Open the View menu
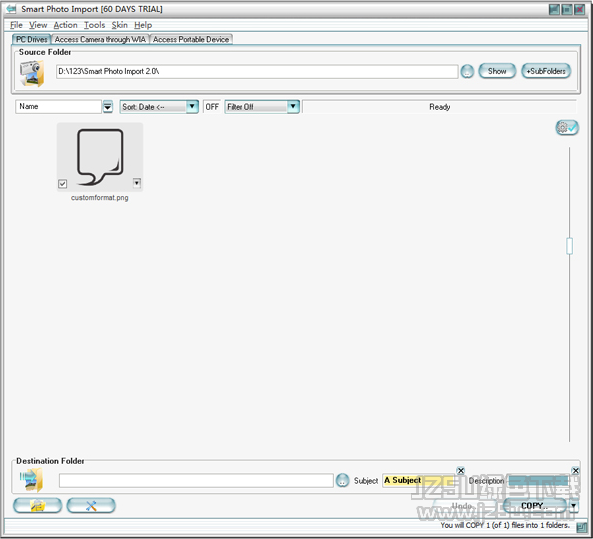The height and width of the screenshot is (539, 593). point(38,25)
